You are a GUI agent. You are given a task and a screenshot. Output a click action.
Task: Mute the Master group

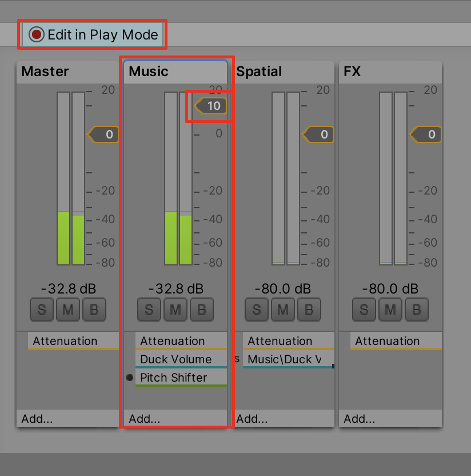click(x=68, y=310)
